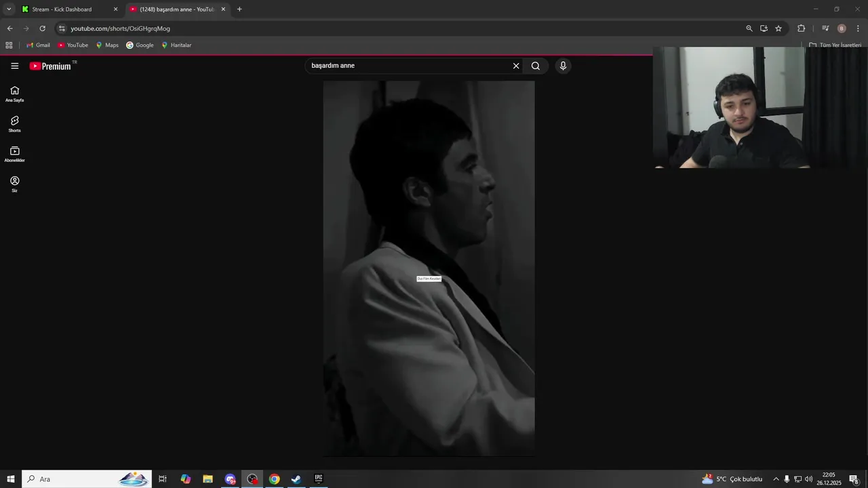Open Discord from the taskbar
Image resolution: width=868 pixels, height=488 pixels.
[230, 479]
